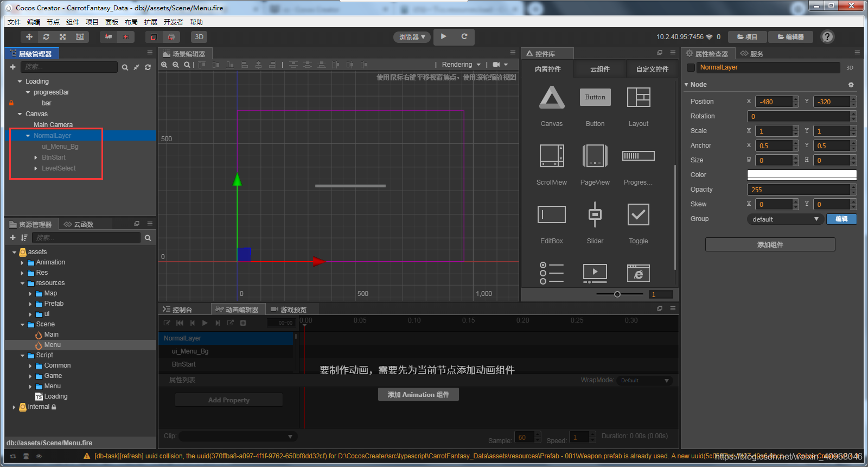This screenshot has height=467, width=868.
Task: Open the project folder button
Action: pyautogui.click(x=747, y=37)
